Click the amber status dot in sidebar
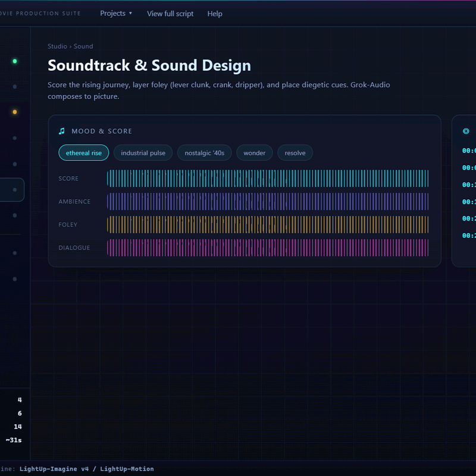This screenshot has width=476, height=476. 14,112
